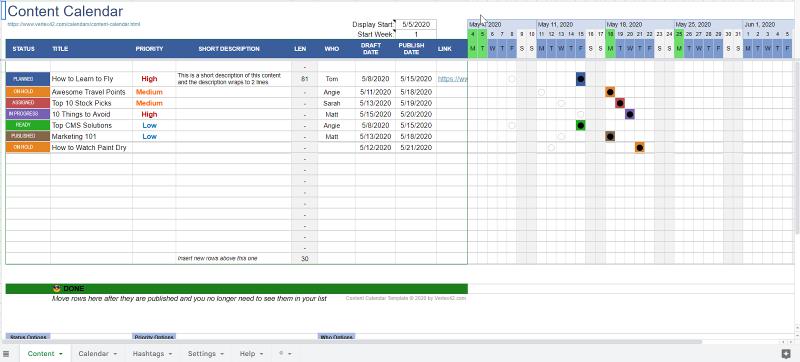Open the https link in How to Learn to Fly row
This screenshot has height=362, width=800.
pos(453,79)
